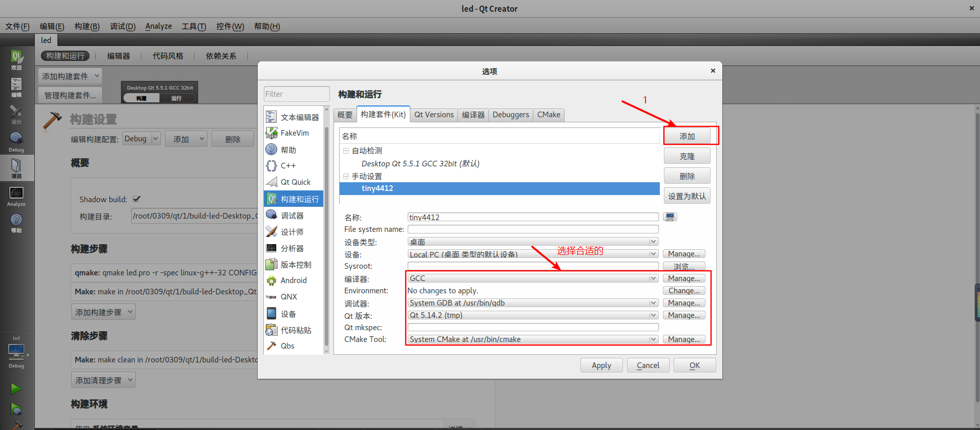
Task: Collapse the 手动设置 tree group
Action: pyautogui.click(x=346, y=177)
